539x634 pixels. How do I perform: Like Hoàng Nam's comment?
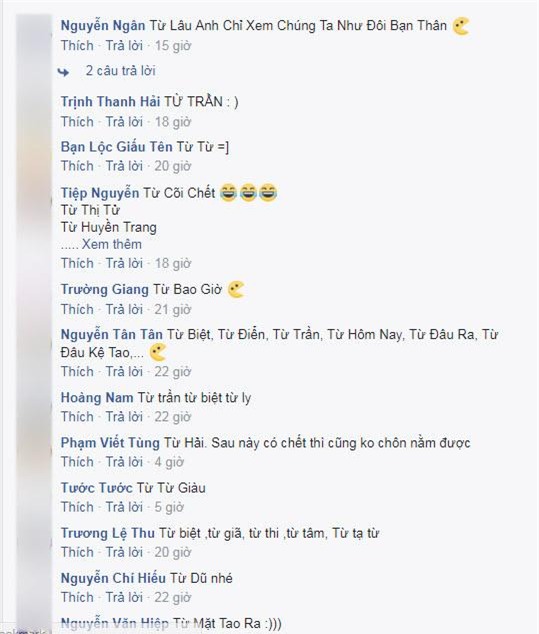[x=77, y=416]
